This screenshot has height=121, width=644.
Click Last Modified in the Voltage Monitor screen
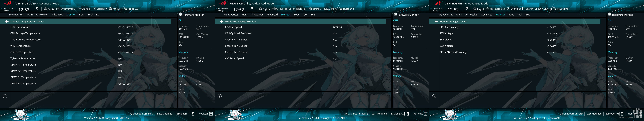[x=594, y=114]
